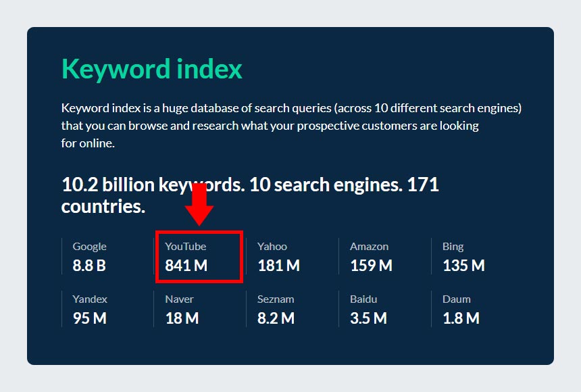Click the 135 M Bing value
This screenshot has width=581, height=392.
[x=463, y=266]
